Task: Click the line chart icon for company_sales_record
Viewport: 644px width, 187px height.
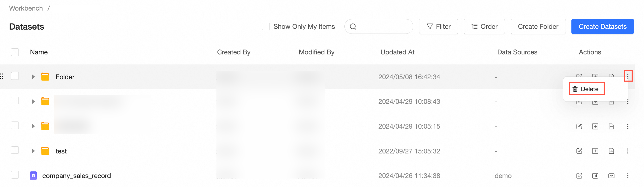Action: click(x=611, y=176)
